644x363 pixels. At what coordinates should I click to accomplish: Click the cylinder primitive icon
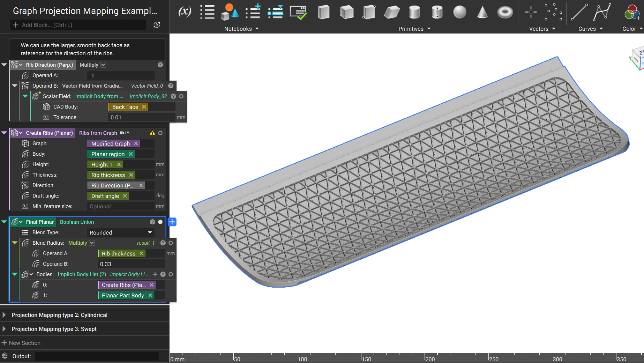click(414, 12)
